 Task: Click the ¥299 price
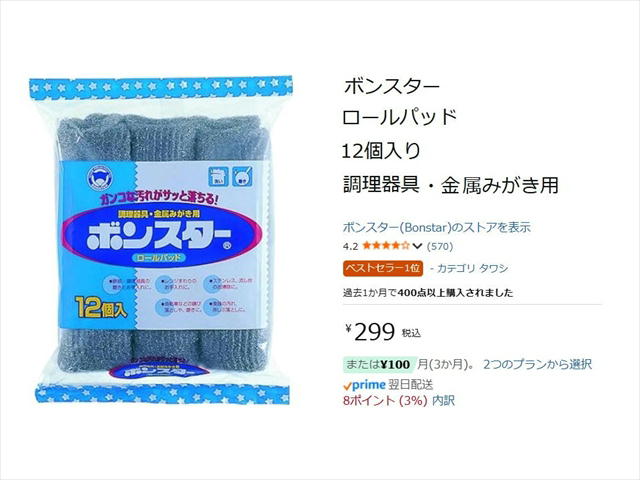coord(371,331)
